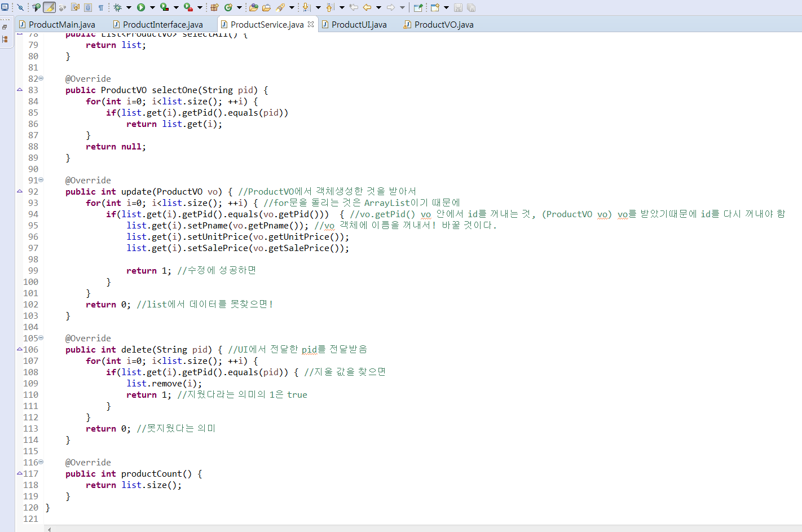Click the Forward navigation arrow
The height and width of the screenshot is (532, 802).
tap(390, 7)
